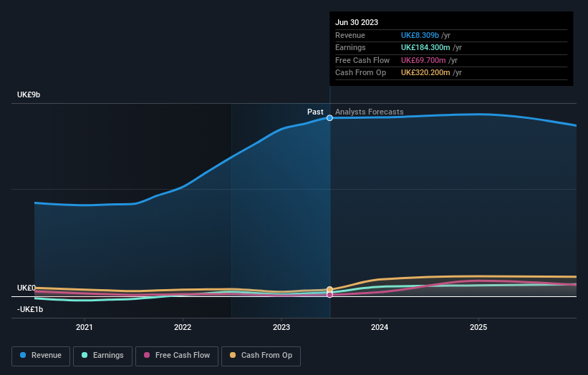Viewport: 588px width, 375px height.
Task: Click the UK£184.300m earnings value
Action: [425, 47]
